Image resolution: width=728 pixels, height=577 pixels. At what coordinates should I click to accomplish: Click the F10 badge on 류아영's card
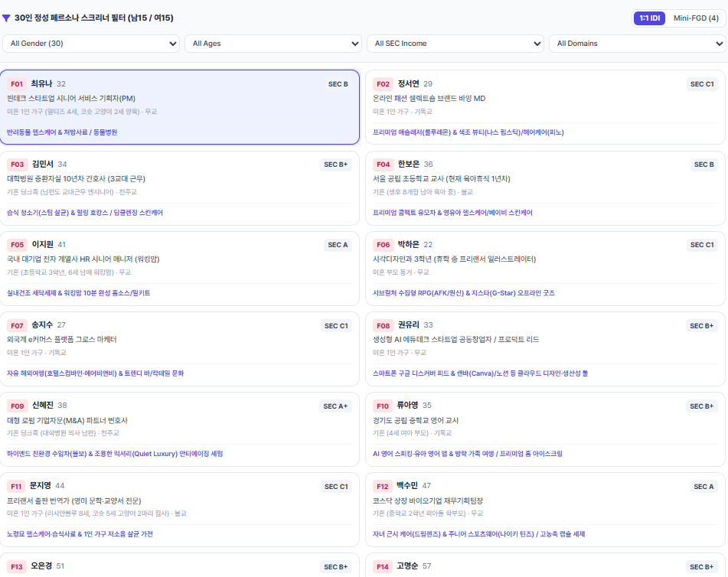[383, 406]
